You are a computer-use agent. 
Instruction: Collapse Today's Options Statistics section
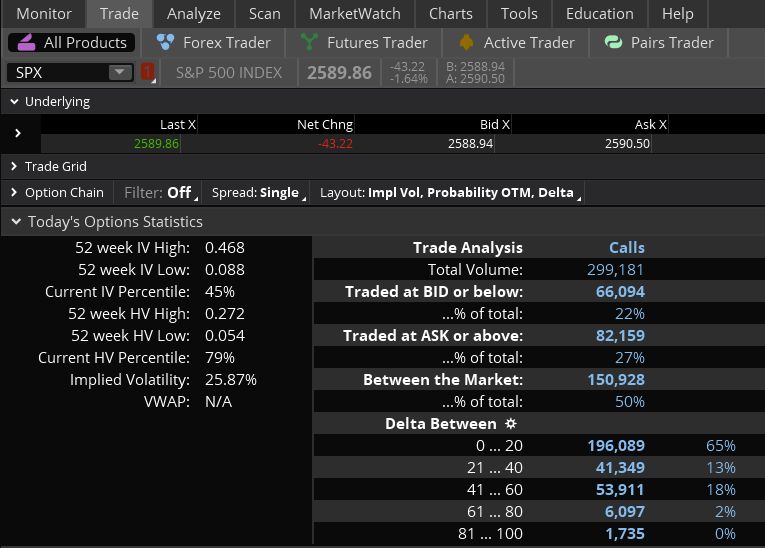(16, 222)
